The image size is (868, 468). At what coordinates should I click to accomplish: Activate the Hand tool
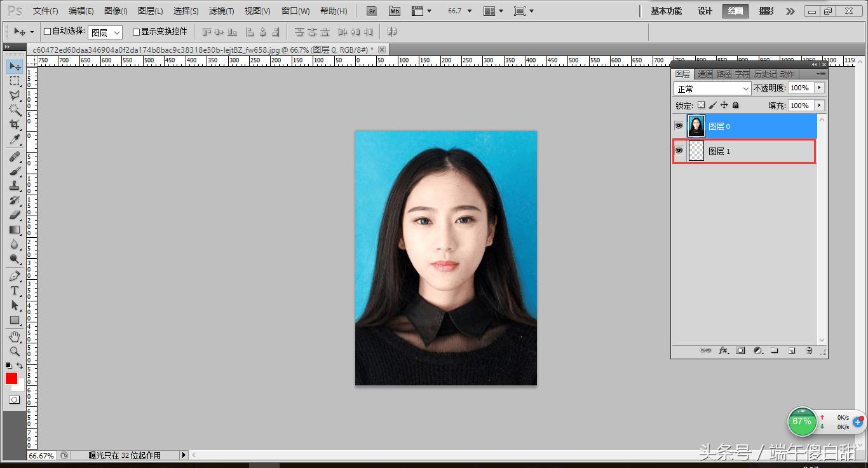14,336
